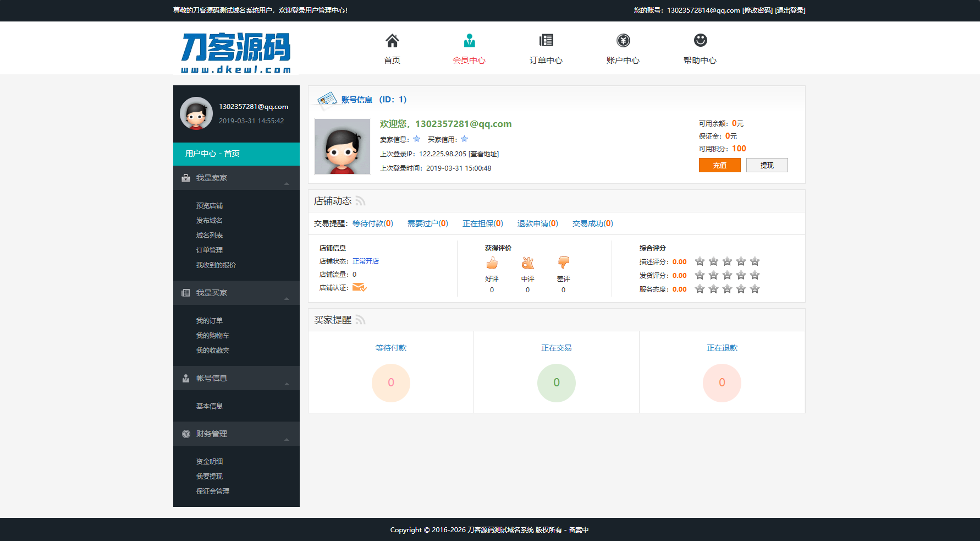Open 账户中心 via the currency icon
The height and width of the screenshot is (541, 980).
[623, 40]
